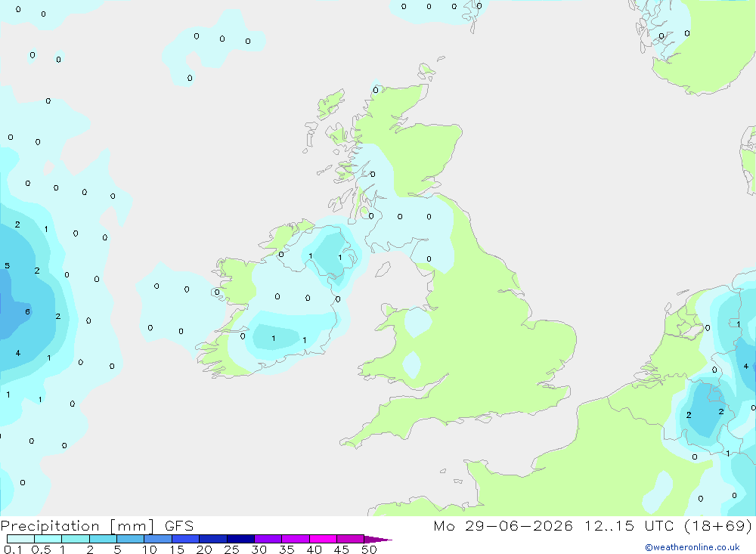This screenshot has height=554, width=756.
Task: Select the 20–25 mm dark blue swatch
Action: [x=212, y=539]
